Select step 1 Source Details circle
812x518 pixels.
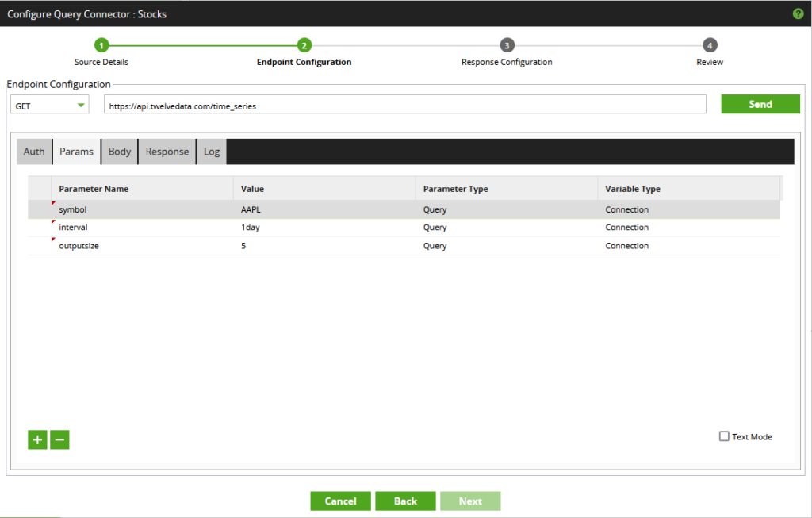[x=101, y=46]
